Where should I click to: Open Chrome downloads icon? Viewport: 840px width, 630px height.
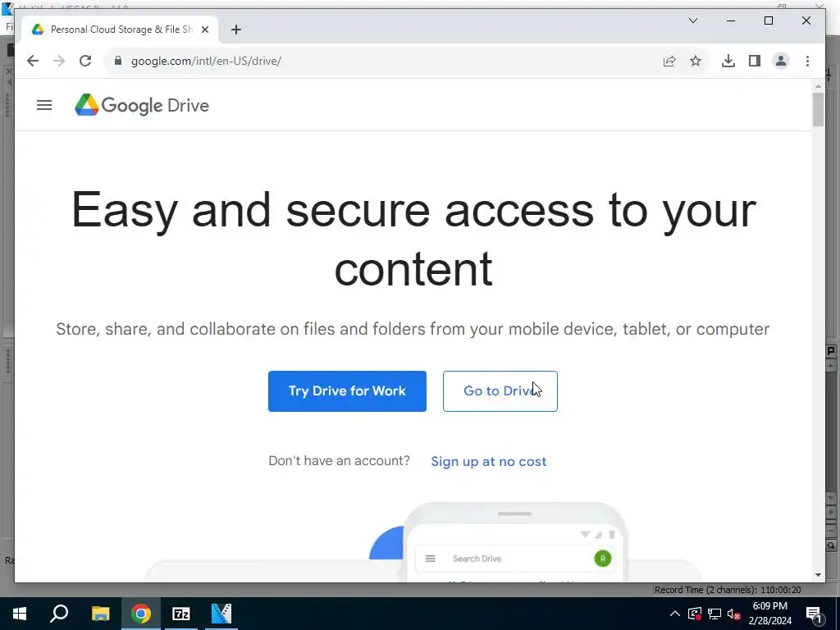728,61
